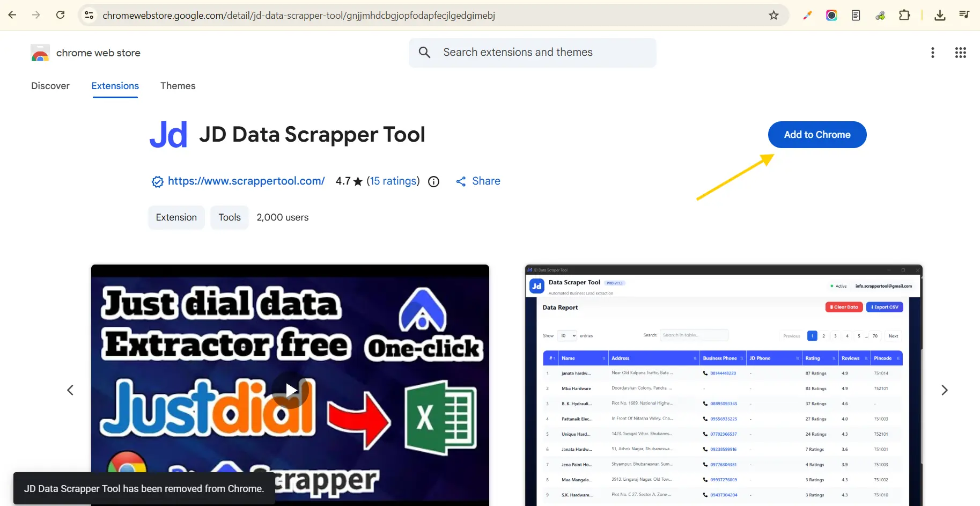Open the three-dot more options menu
The image size is (980, 506).
coord(933,53)
